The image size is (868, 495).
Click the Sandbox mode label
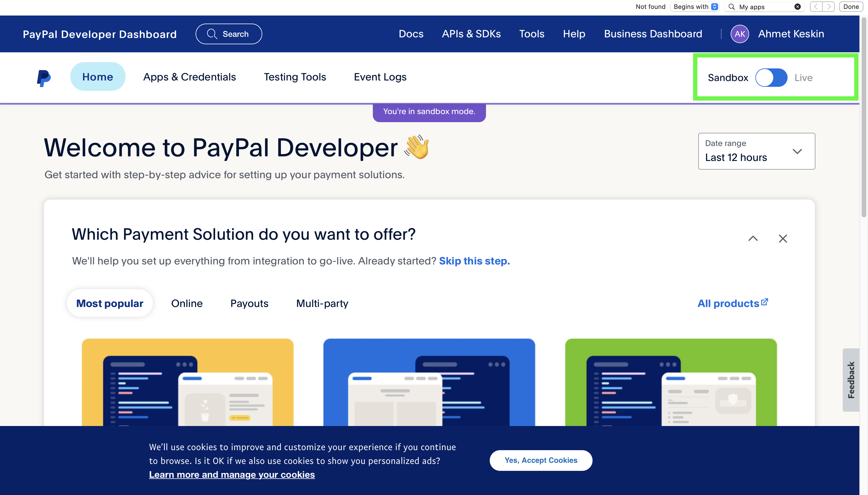click(x=728, y=78)
